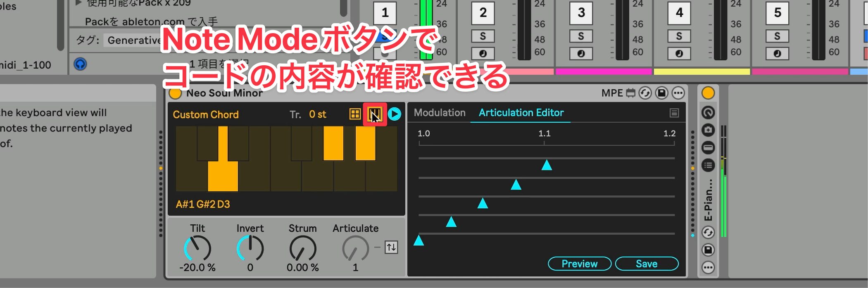Solo track 2

tap(483, 36)
